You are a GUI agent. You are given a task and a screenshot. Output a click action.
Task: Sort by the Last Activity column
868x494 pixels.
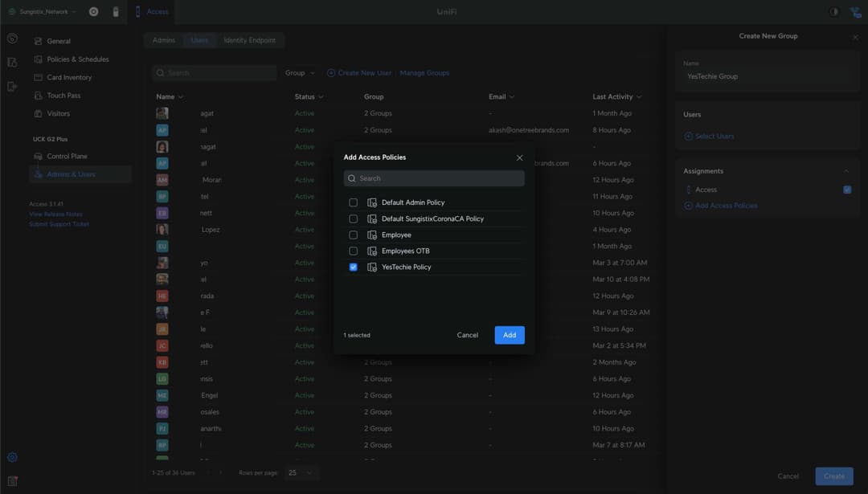617,97
